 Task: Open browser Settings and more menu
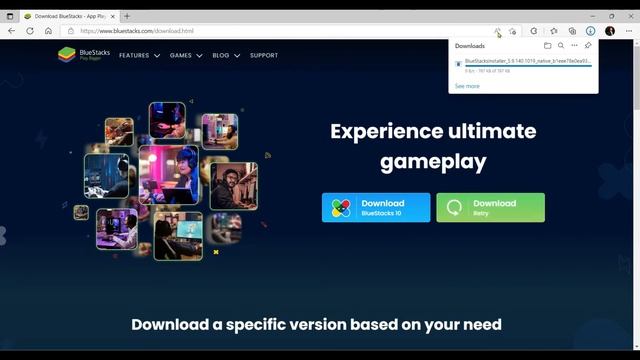[629, 31]
